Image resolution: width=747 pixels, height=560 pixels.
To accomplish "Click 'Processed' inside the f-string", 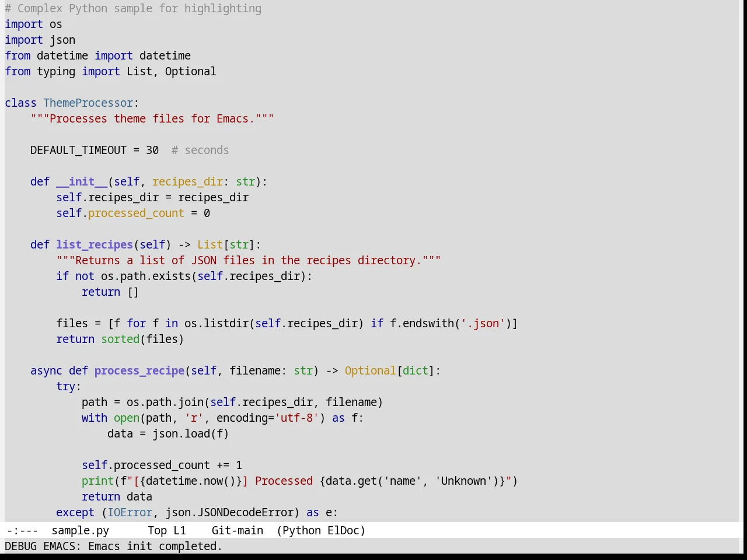I will [284, 481].
